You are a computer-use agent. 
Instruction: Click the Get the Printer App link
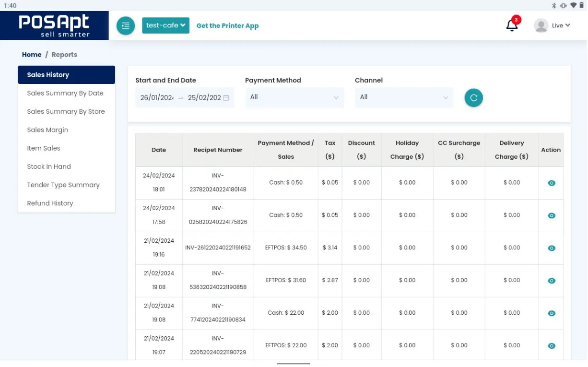(227, 26)
